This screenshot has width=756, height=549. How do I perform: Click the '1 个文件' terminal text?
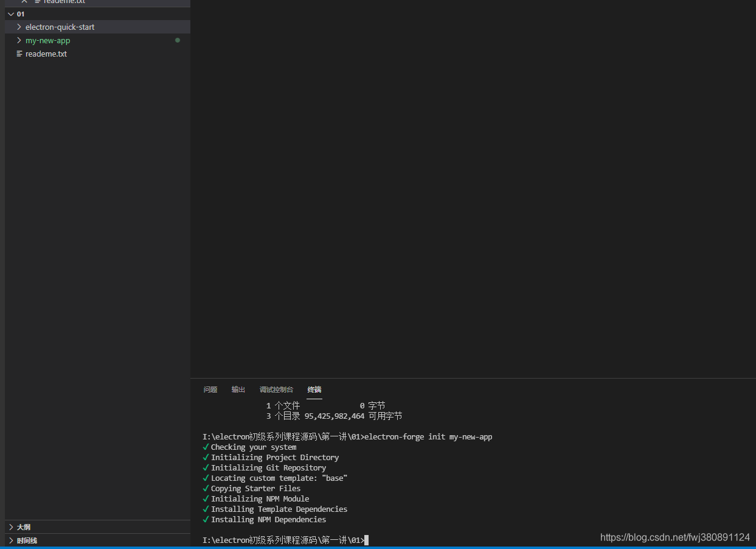coord(283,405)
